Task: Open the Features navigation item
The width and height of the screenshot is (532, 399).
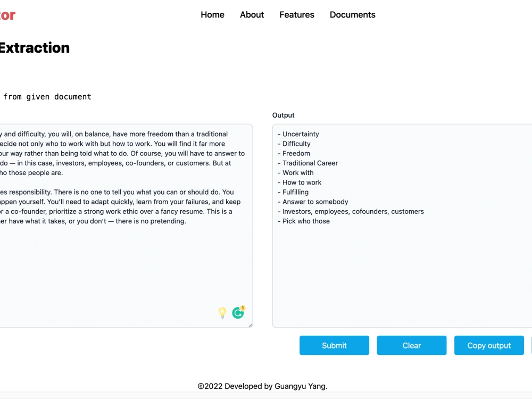Action: [x=296, y=14]
